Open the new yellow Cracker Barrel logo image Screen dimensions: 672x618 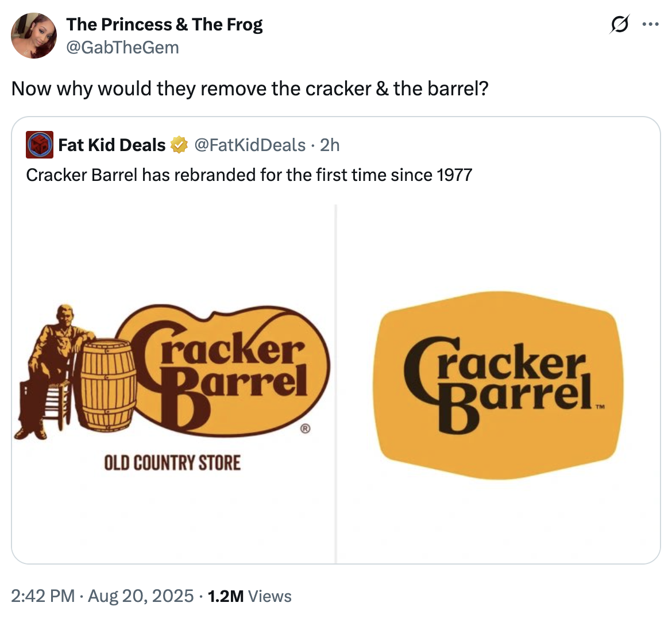[x=499, y=384]
